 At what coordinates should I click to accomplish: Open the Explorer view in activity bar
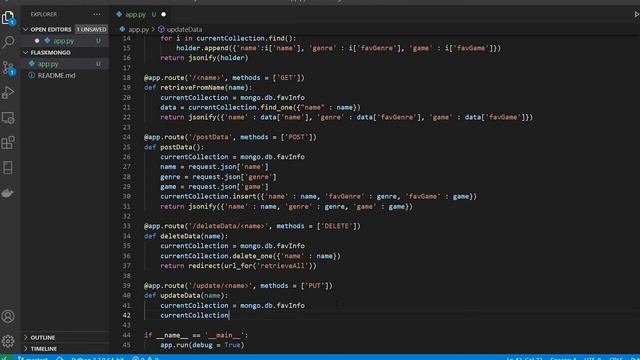pos(8,18)
